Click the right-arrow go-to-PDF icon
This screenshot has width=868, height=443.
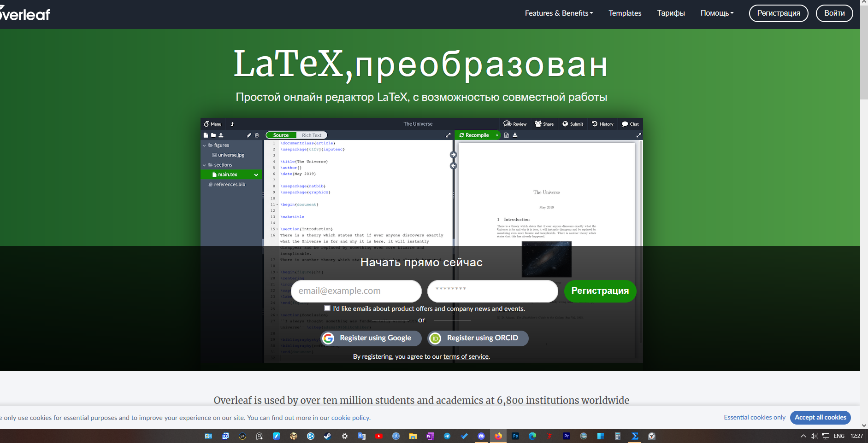tap(453, 155)
